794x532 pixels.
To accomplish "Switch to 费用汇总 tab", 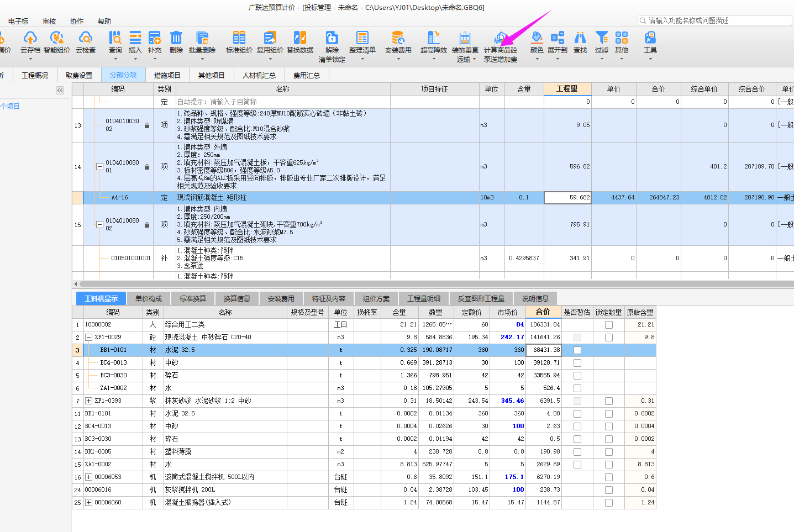I will click(307, 75).
